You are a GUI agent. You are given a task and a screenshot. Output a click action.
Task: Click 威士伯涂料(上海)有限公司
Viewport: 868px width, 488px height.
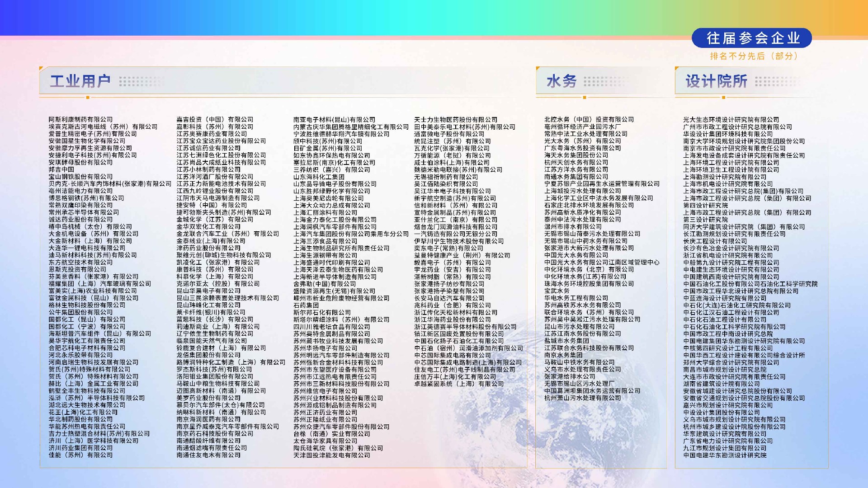(452, 162)
